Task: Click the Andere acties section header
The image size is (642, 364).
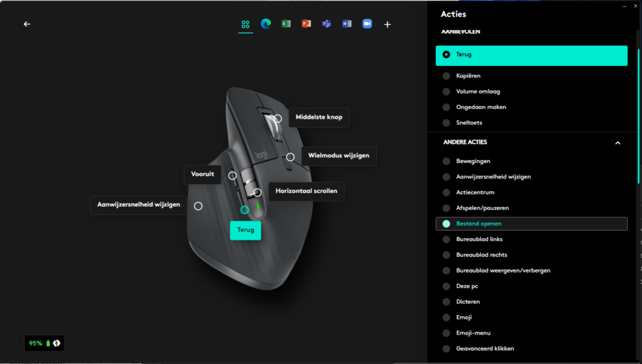Action: pyautogui.click(x=465, y=142)
